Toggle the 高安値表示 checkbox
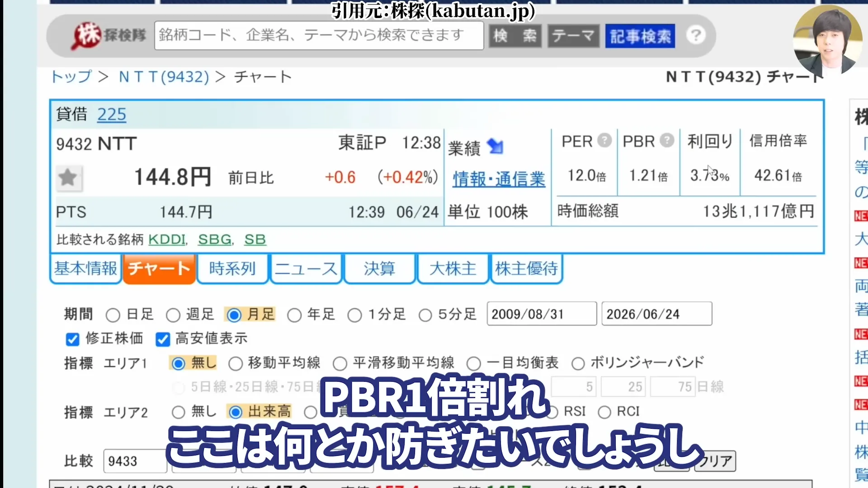Image resolution: width=868 pixels, height=488 pixels. pos(163,339)
